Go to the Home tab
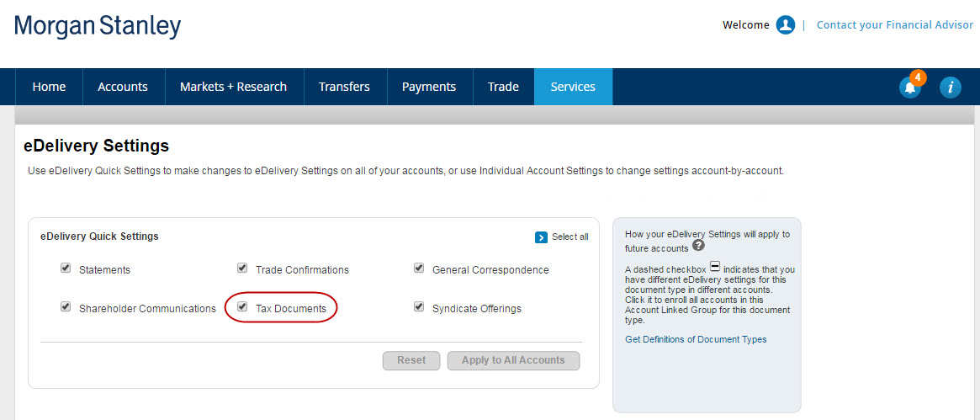 (49, 87)
